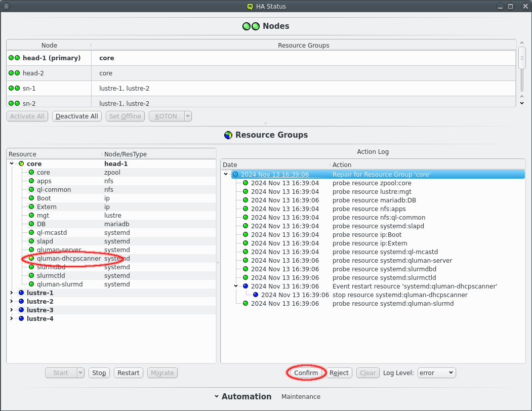Expand the lustre-3 resource group
The image size is (532, 411).
(12, 310)
